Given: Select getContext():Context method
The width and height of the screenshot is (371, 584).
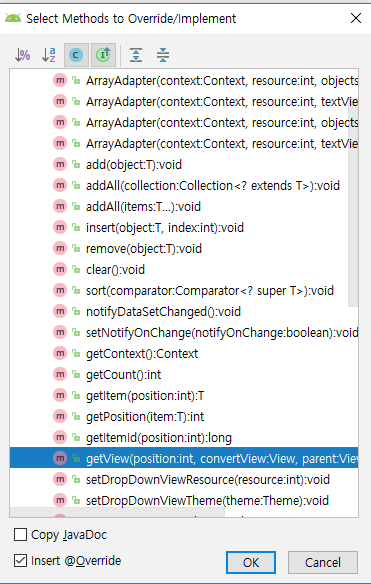Looking at the screenshot, I should click(184, 353).
